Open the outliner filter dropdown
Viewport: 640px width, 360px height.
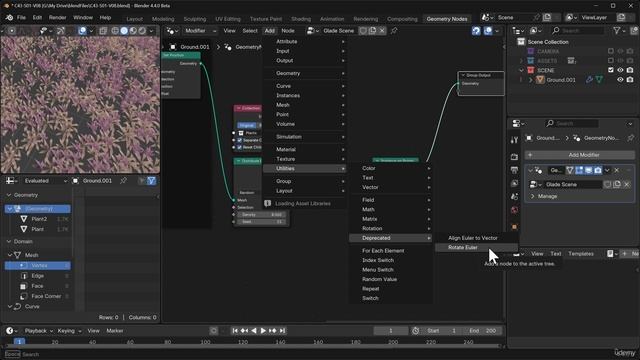(x=619, y=31)
